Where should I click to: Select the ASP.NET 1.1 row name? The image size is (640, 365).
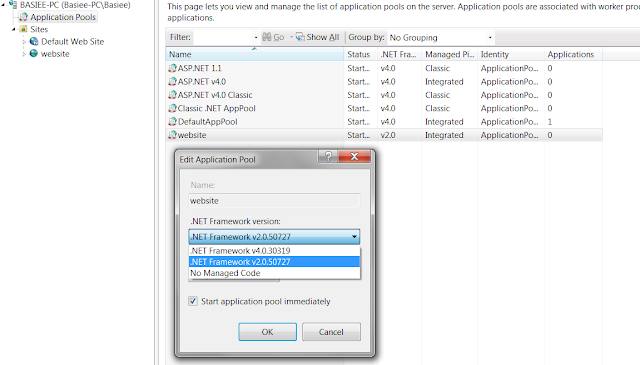pos(199,68)
